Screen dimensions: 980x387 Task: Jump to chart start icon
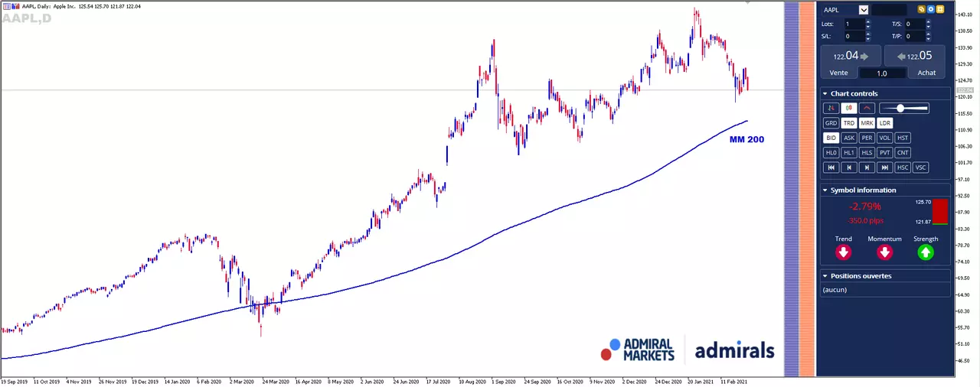point(831,167)
